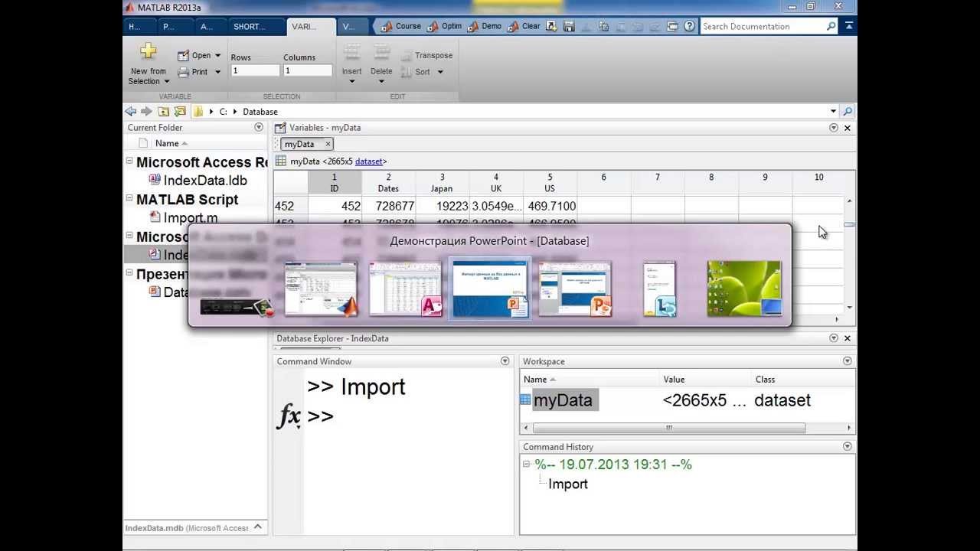Go up one folder level
The height and width of the screenshot is (551, 980).
click(163, 112)
